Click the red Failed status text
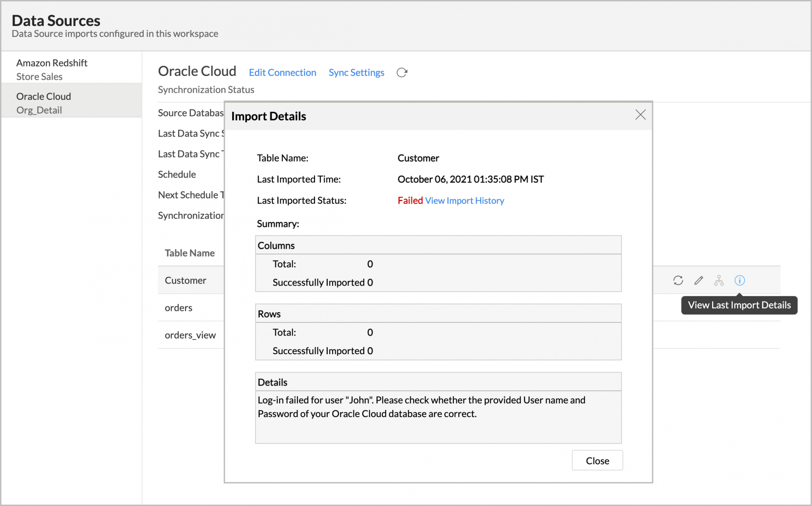 pyautogui.click(x=410, y=200)
